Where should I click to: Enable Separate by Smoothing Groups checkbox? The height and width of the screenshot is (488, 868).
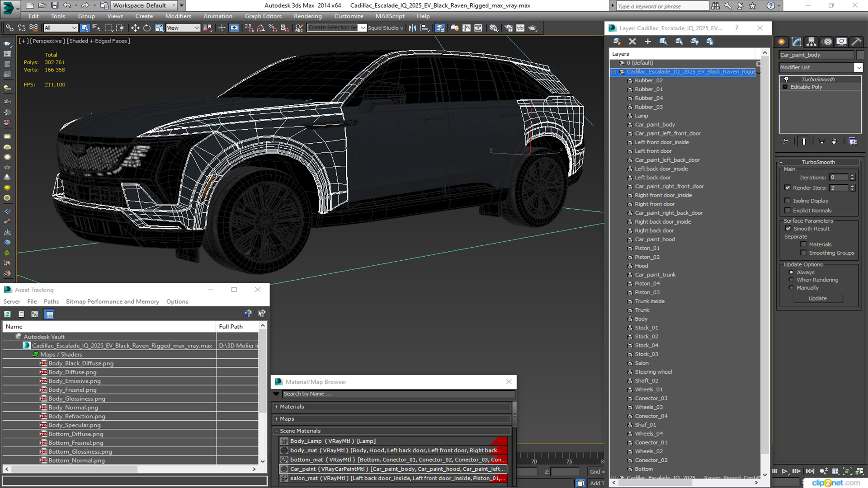pos(803,253)
